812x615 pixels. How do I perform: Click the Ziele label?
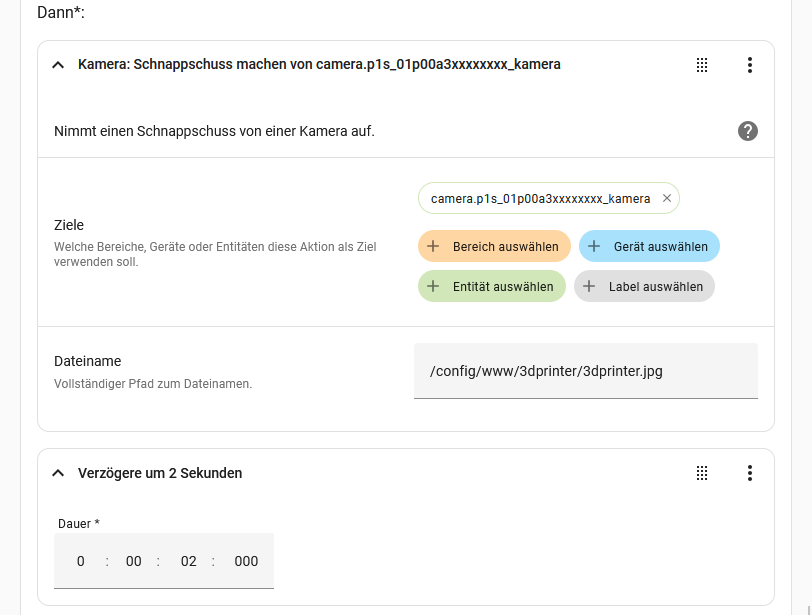click(69, 225)
